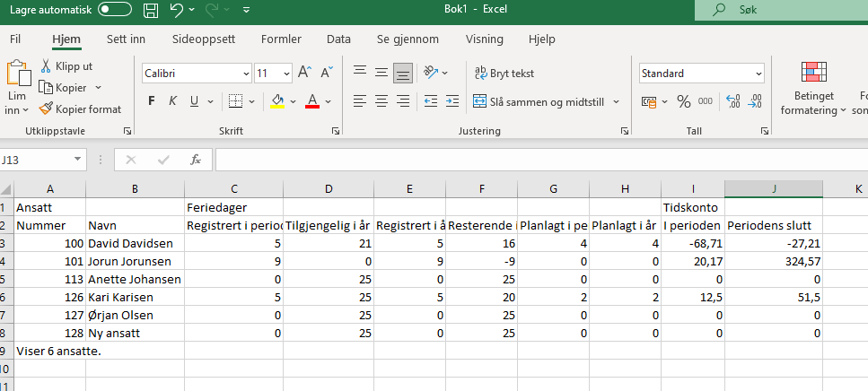Apply yellow fill color bucket
Viewport: 868px width, 391px height.
click(277, 101)
